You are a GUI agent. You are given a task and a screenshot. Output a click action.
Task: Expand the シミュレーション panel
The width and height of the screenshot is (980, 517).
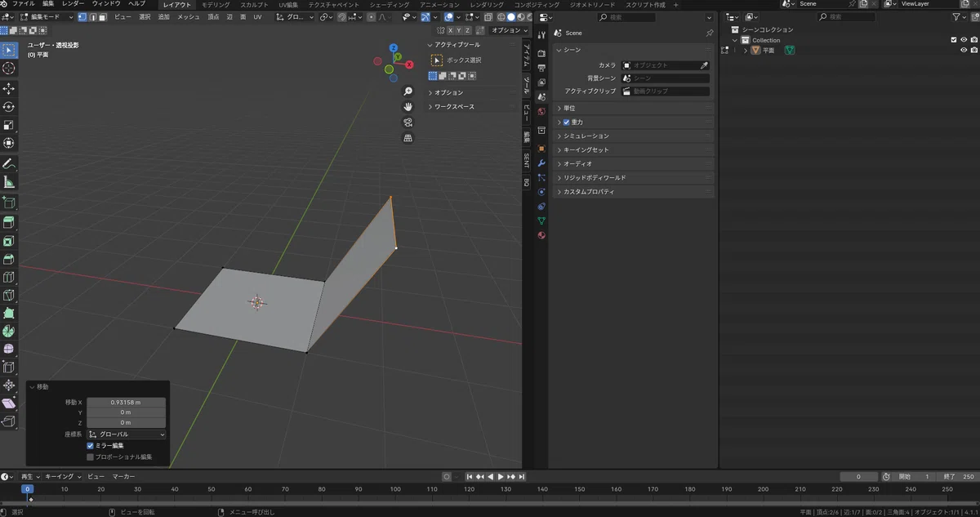[634, 136]
